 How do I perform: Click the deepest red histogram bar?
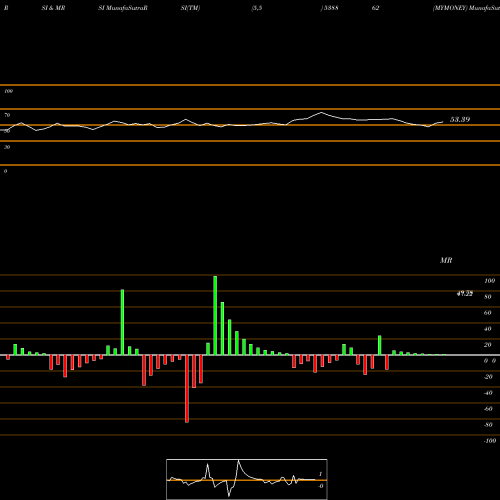tap(187, 389)
